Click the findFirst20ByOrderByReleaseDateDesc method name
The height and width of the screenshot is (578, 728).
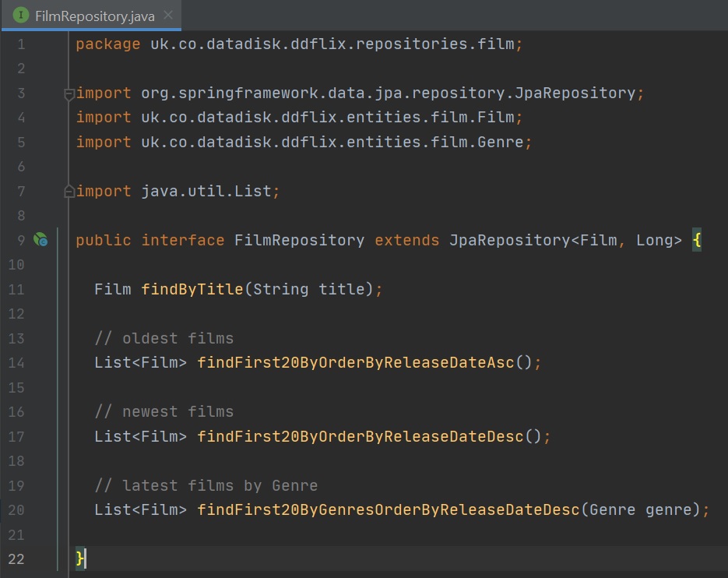pos(360,436)
